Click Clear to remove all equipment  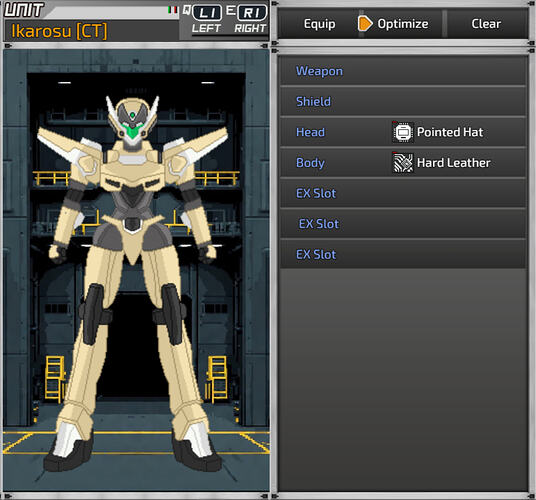486,24
